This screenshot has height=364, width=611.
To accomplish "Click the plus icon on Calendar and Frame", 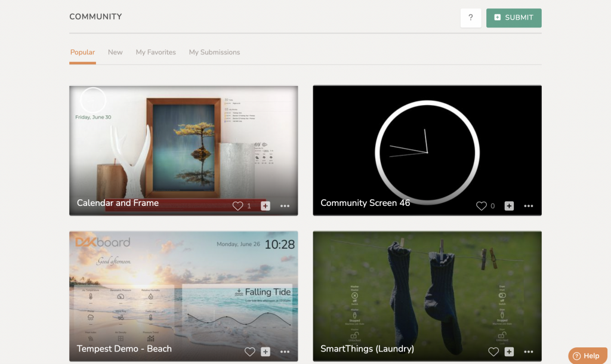I will tap(264, 205).
